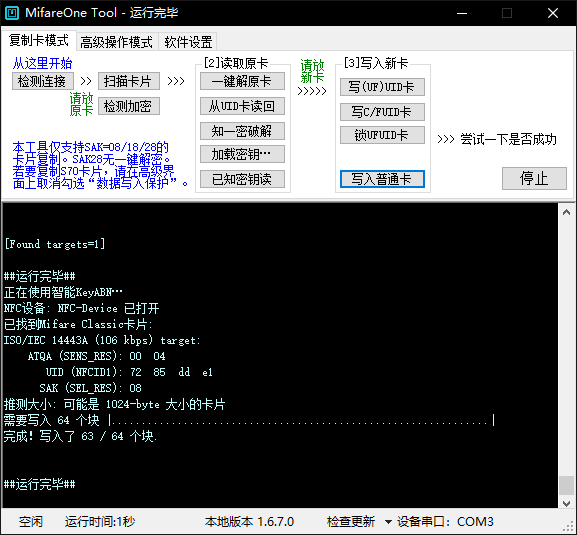Close the MifareOne Tool window
This screenshot has width=577, height=535.
coord(553,13)
